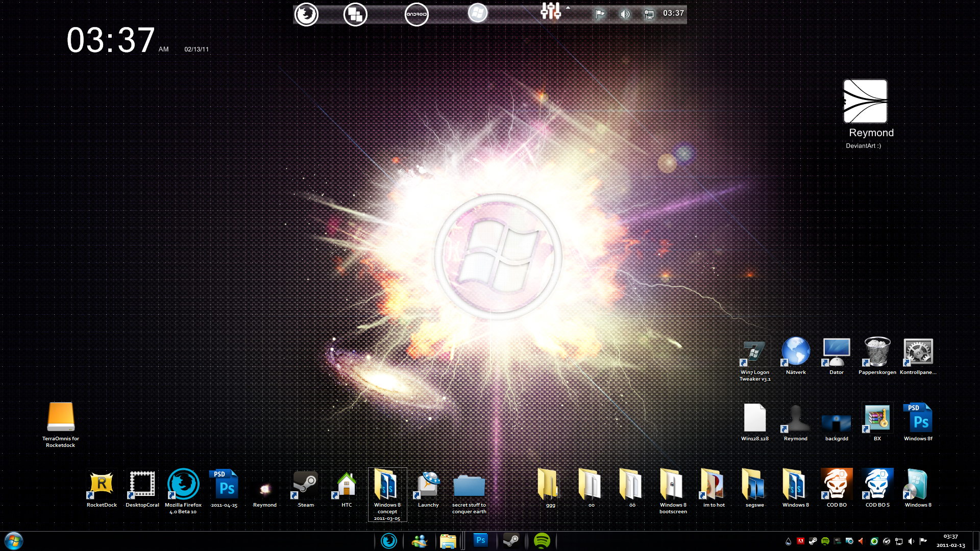
Task: Open secret stuff to conquer earth folder
Action: (469, 485)
